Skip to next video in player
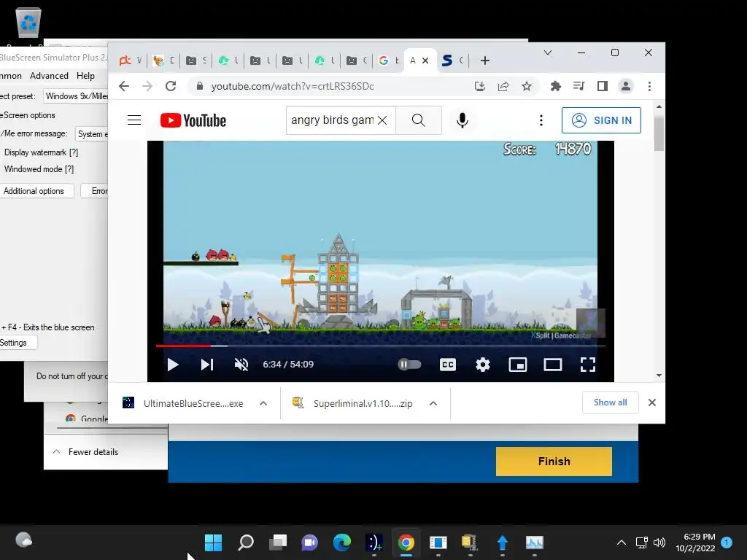The height and width of the screenshot is (560, 747). (206, 365)
